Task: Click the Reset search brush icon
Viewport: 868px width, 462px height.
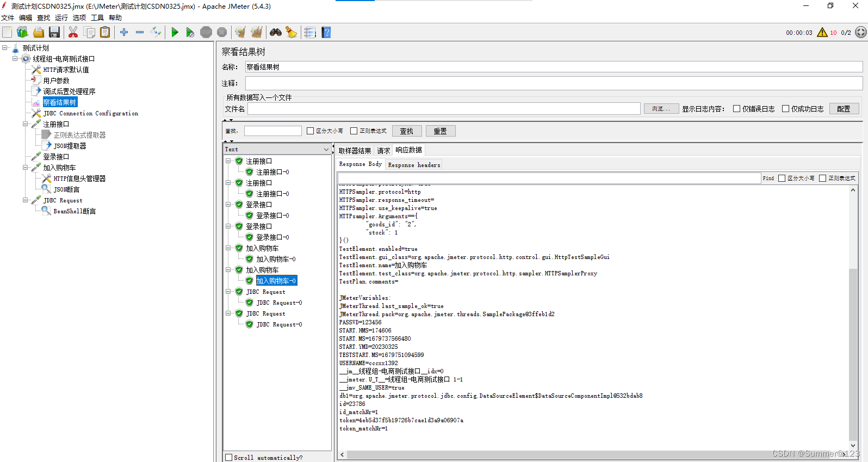Action: pos(292,33)
